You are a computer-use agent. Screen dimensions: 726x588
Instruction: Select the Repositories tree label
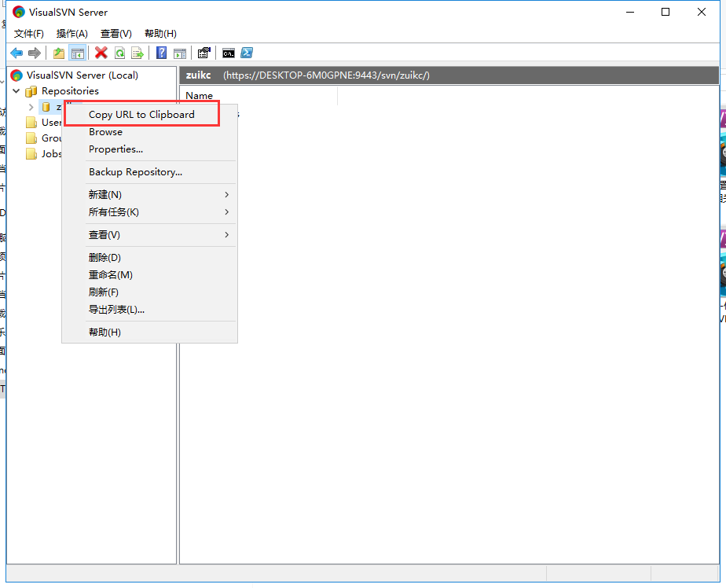(x=70, y=91)
